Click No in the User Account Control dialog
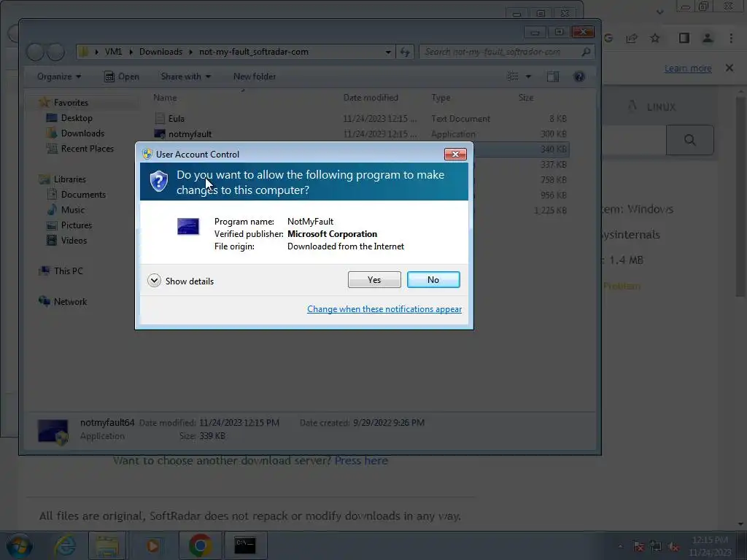This screenshot has width=747, height=560. pos(433,279)
